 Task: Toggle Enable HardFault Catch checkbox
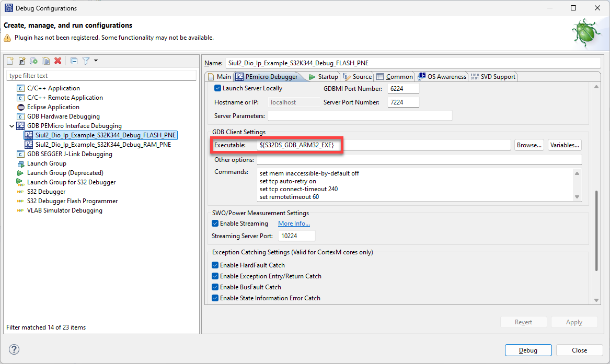215,265
